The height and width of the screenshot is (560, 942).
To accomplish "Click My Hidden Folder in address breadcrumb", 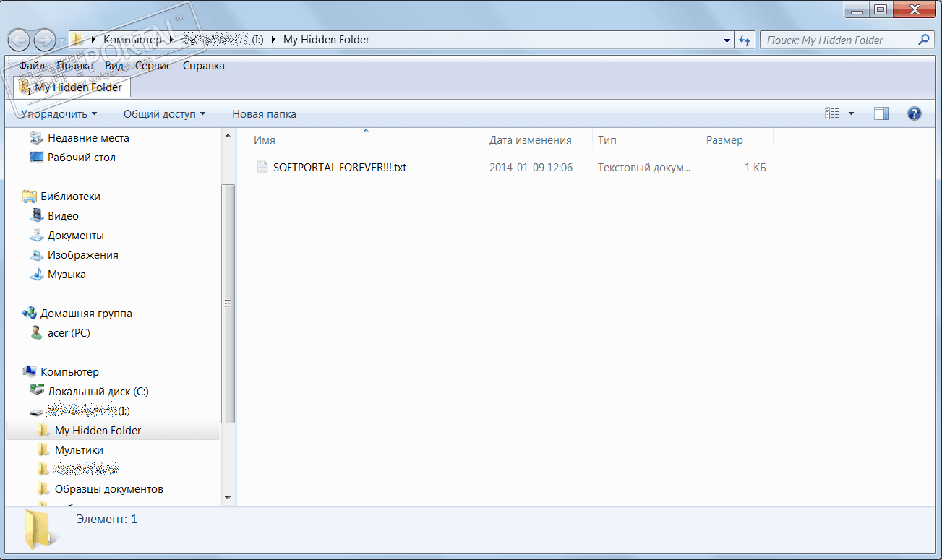I will (x=327, y=40).
